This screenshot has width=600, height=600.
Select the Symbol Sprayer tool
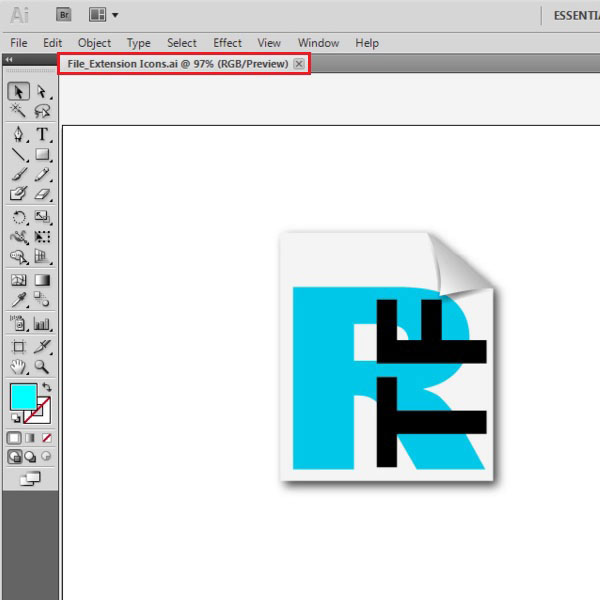click(18, 323)
